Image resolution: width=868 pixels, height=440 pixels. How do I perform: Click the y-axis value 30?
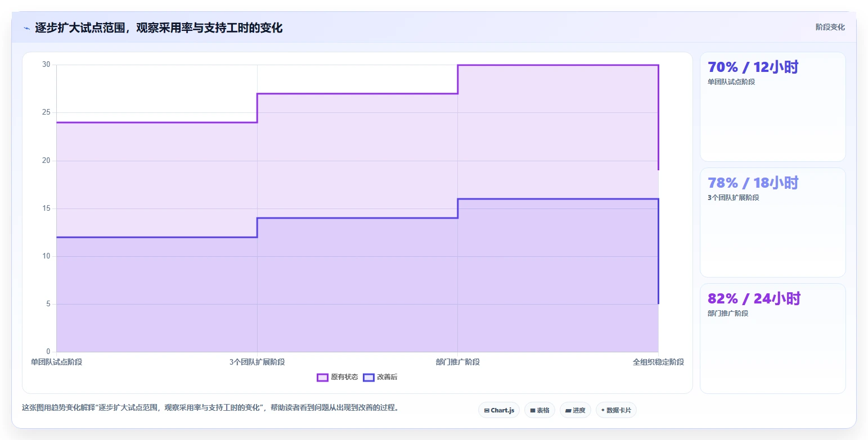click(x=46, y=65)
